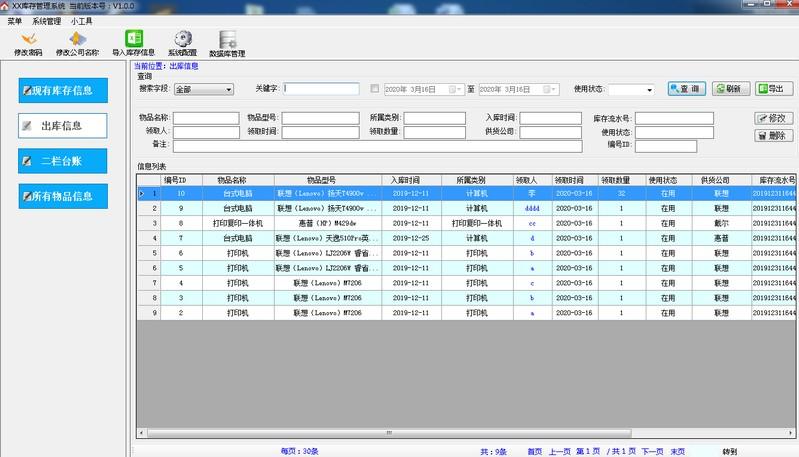This screenshot has height=457, width=799.
Task: Click the horizontal scrollbar thumb
Action: (x=389, y=433)
